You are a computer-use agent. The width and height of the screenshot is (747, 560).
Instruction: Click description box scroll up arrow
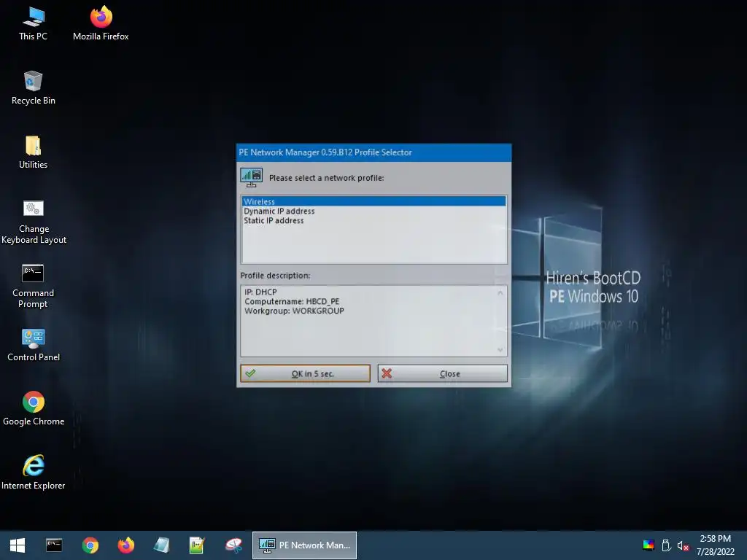click(500, 293)
